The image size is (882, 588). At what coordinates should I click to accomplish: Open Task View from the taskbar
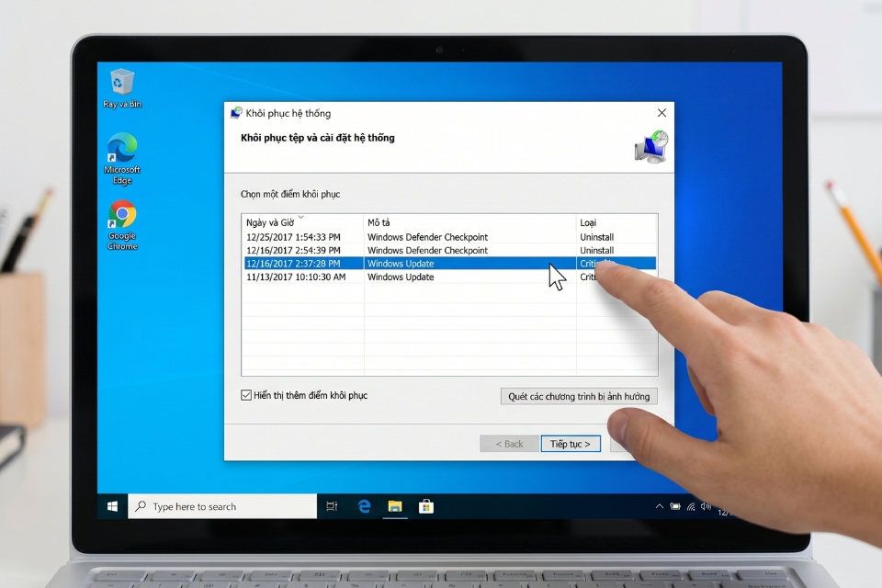coord(332,506)
